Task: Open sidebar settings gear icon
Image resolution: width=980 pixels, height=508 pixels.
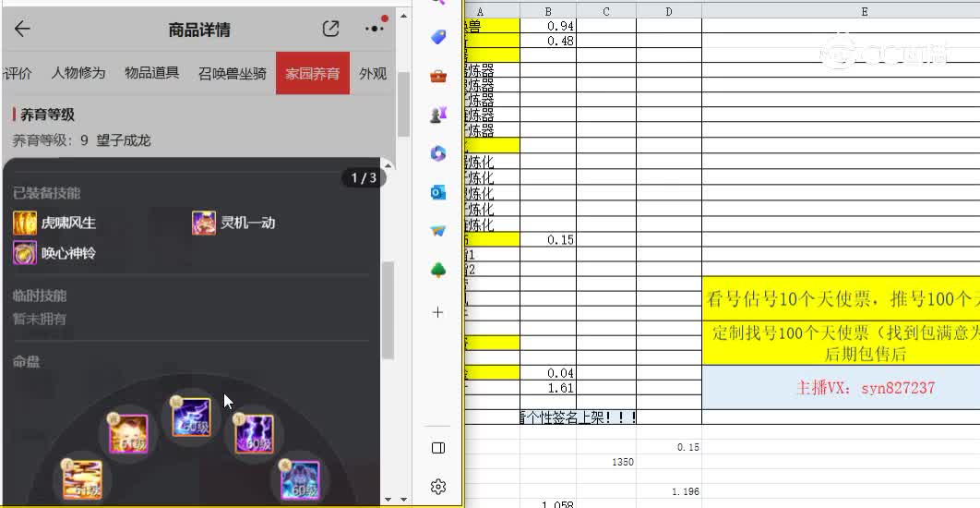Action: pyautogui.click(x=438, y=486)
